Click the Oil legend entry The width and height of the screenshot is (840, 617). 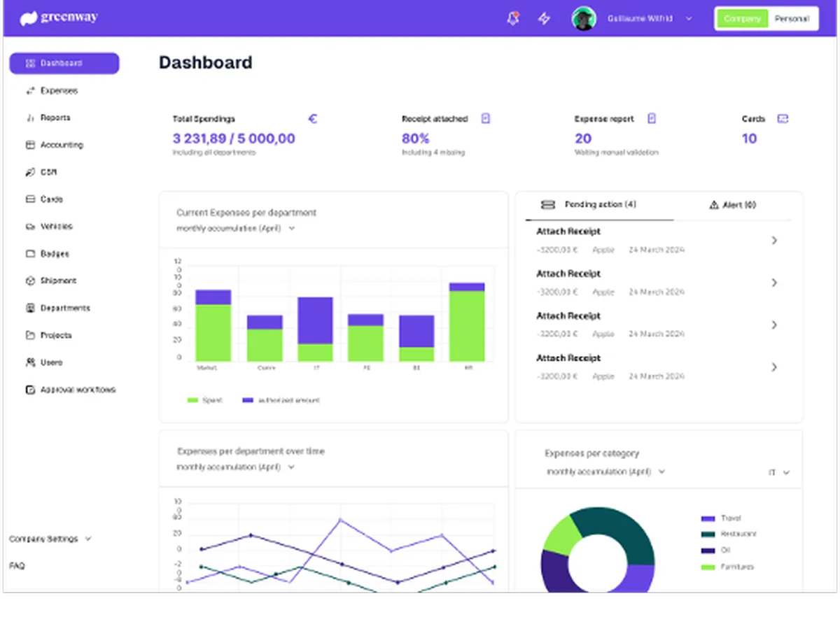(x=715, y=551)
